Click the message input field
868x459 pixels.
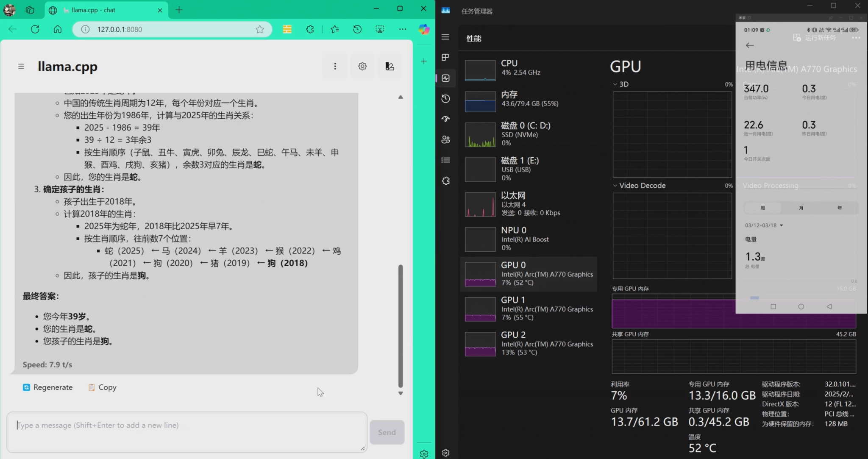[x=186, y=425]
